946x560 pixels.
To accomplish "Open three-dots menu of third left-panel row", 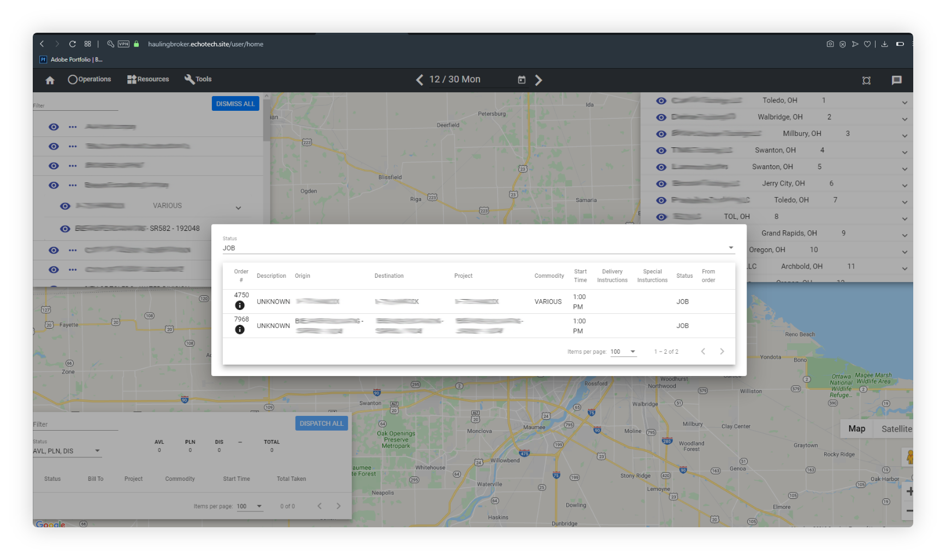I will (73, 166).
